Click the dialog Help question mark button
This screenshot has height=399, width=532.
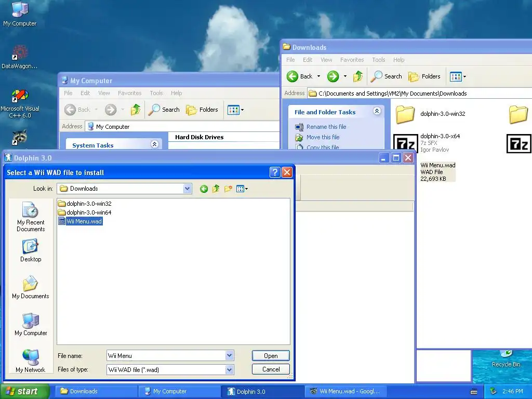click(275, 172)
